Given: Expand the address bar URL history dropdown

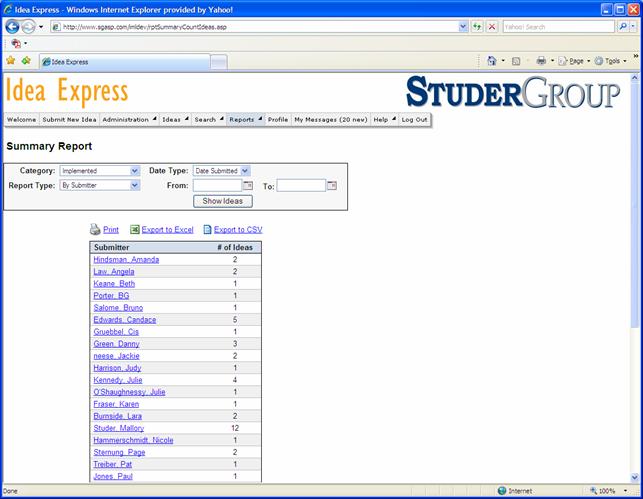Looking at the screenshot, I should click(x=463, y=27).
